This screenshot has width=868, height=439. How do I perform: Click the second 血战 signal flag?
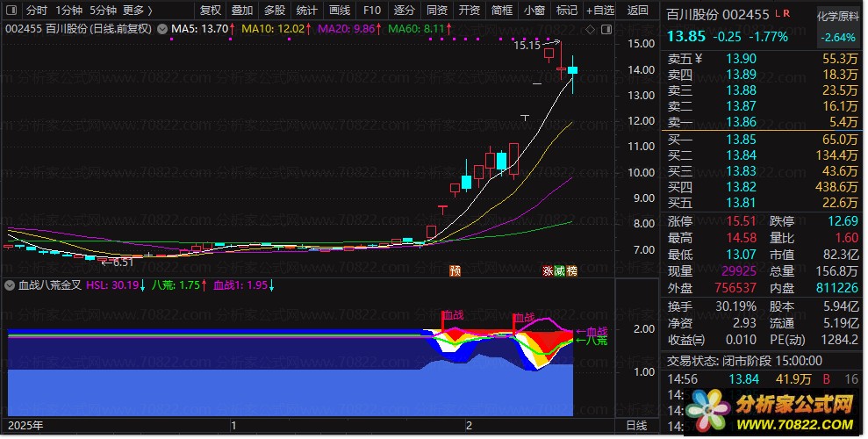(x=524, y=319)
